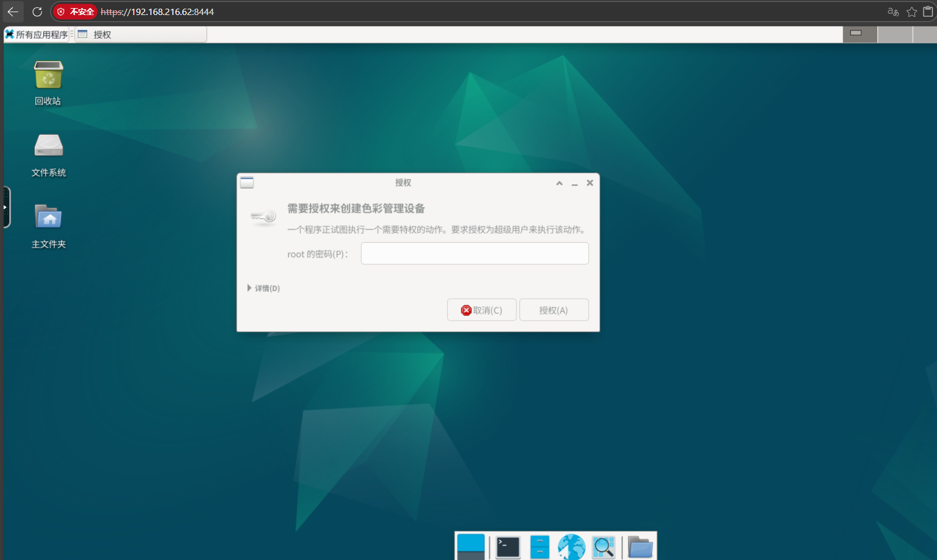Select the 主文件夹 desktop icon
937x560 pixels.
(x=49, y=227)
